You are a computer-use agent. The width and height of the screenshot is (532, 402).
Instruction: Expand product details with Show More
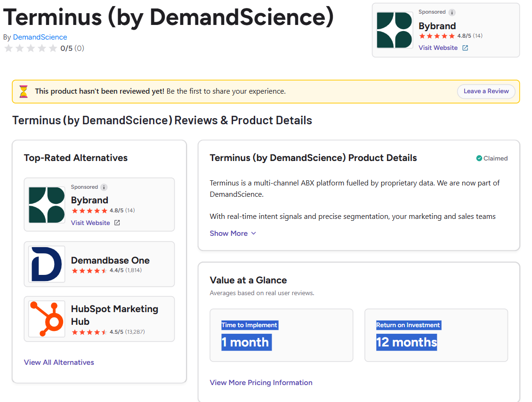click(229, 233)
